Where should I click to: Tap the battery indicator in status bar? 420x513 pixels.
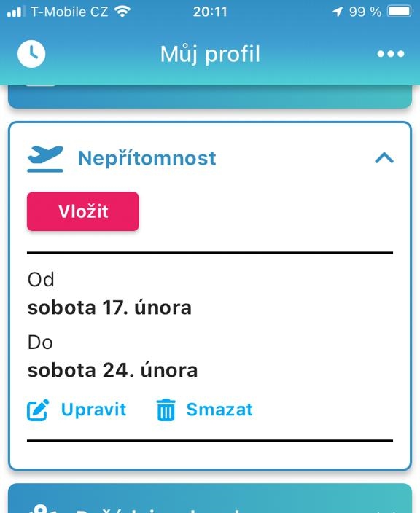click(400, 12)
